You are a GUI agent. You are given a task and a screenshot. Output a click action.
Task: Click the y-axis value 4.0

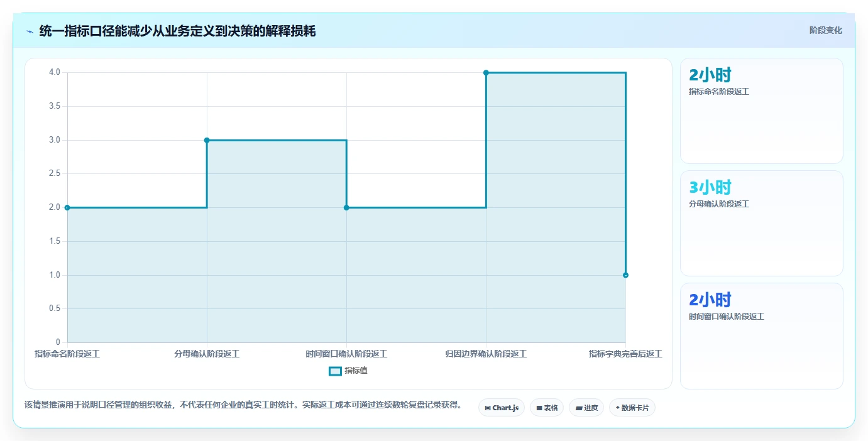(55, 72)
